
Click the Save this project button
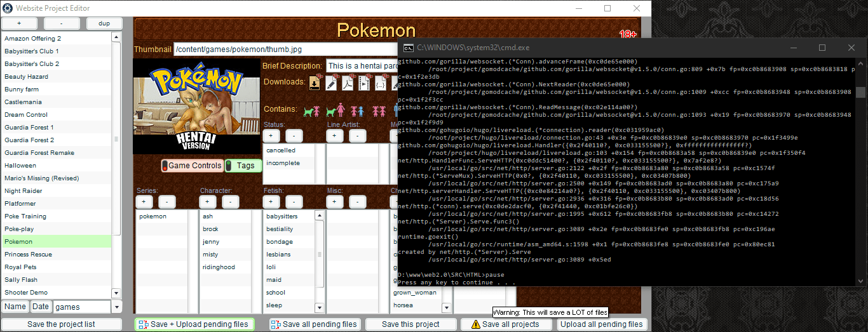click(x=410, y=324)
